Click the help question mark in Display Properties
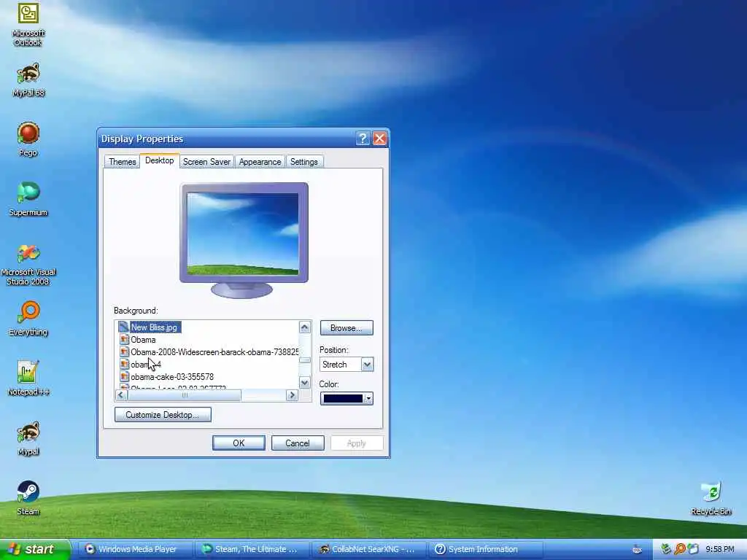Image resolution: width=747 pixels, height=560 pixels. 363,139
